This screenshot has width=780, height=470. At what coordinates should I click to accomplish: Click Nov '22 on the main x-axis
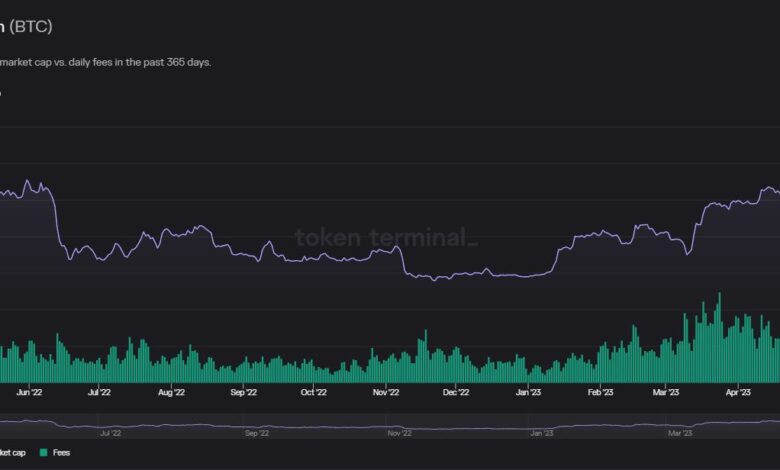coord(386,393)
